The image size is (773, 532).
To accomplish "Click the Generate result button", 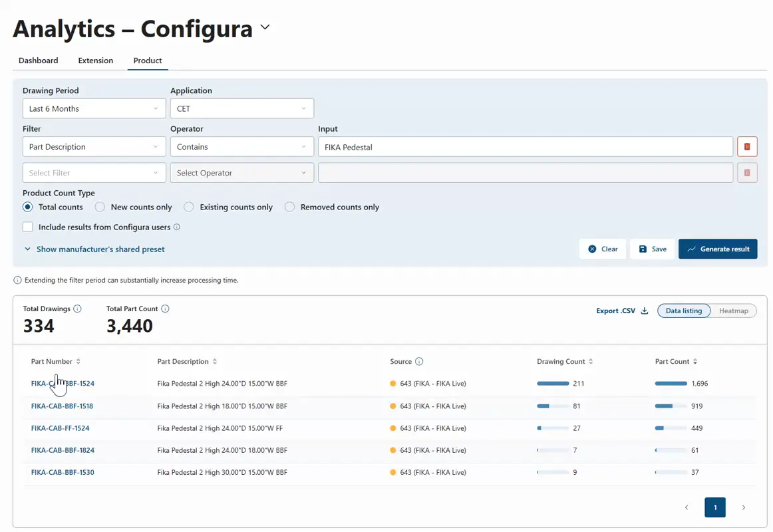I will point(718,249).
